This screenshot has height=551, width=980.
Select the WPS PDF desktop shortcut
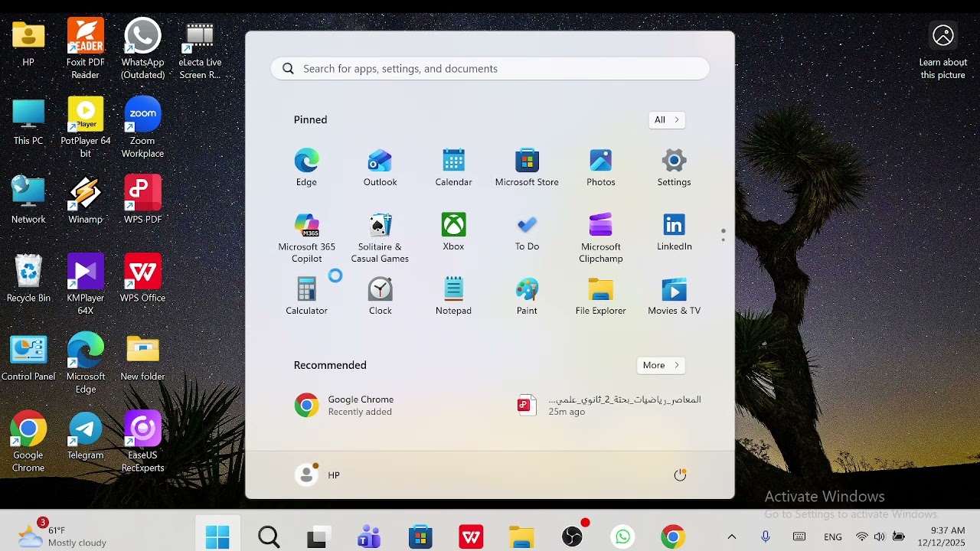click(x=142, y=201)
